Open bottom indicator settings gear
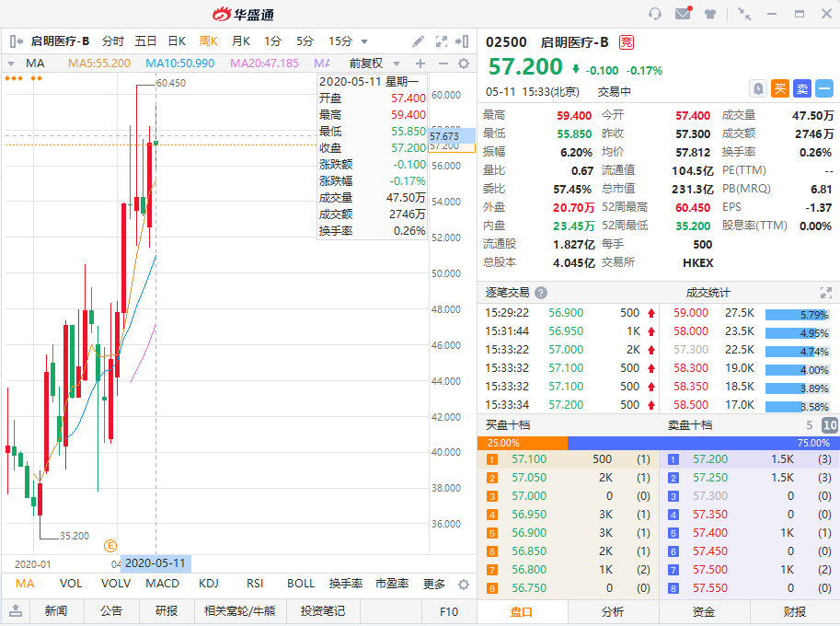The image size is (840, 626). (464, 585)
